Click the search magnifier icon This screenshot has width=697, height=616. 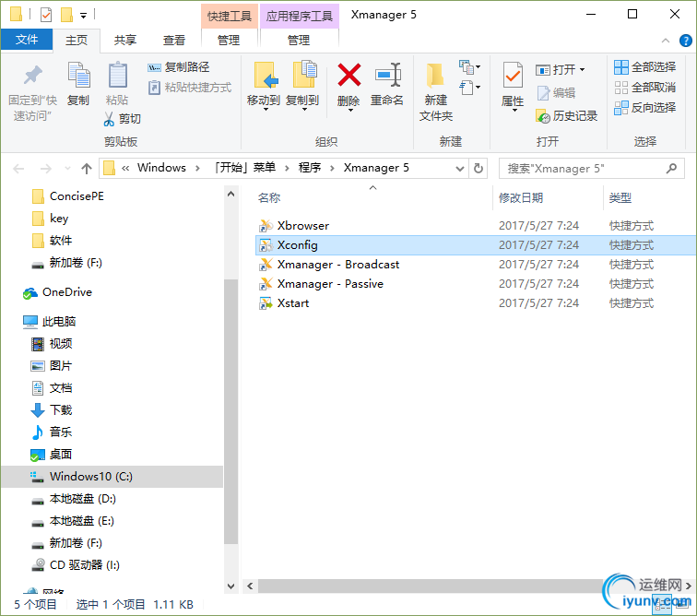(671, 168)
